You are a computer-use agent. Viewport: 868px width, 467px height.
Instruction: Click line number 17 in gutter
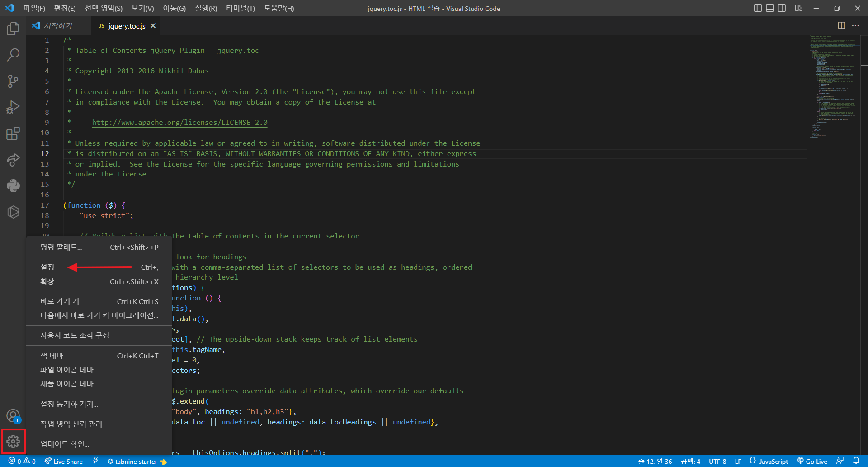[45, 205]
